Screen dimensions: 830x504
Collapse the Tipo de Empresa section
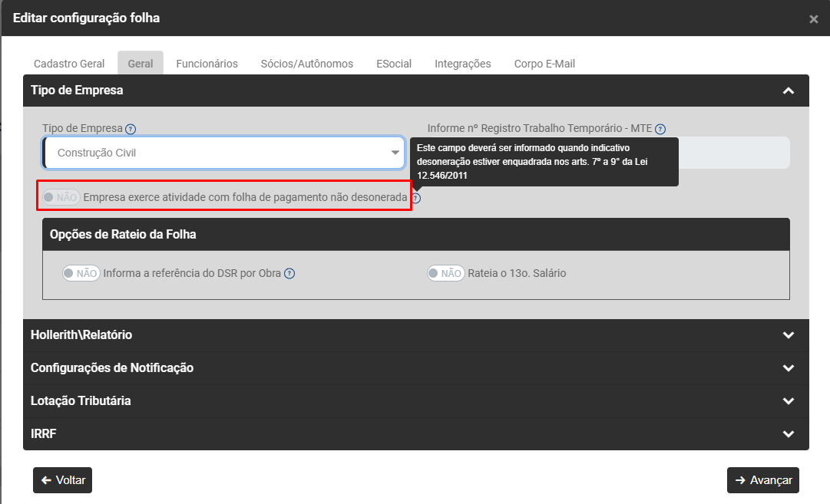pos(787,91)
